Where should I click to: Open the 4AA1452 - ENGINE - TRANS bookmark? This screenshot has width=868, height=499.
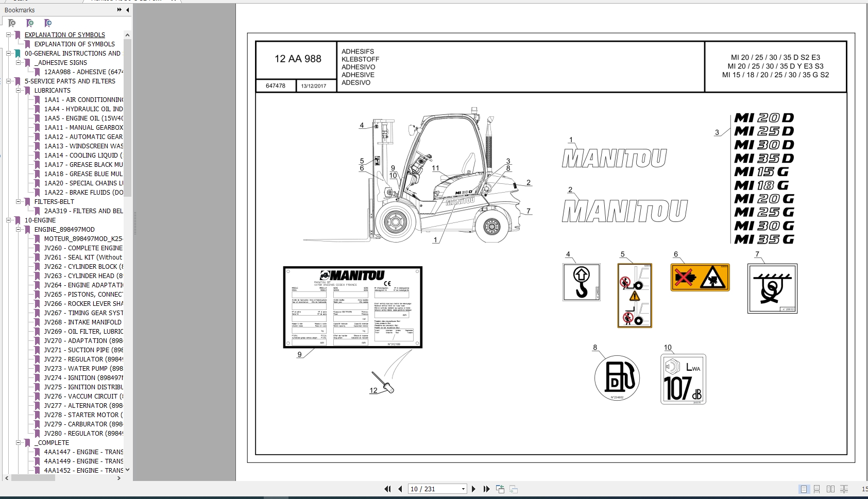point(83,471)
